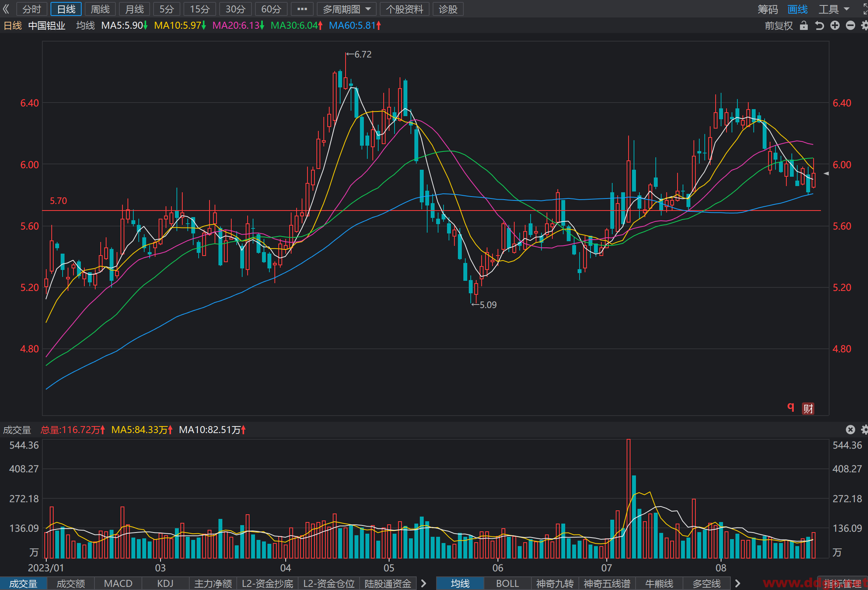Select 成交额 indicator tab
This screenshot has width=868, height=590.
pyautogui.click(x=71, y=583)
